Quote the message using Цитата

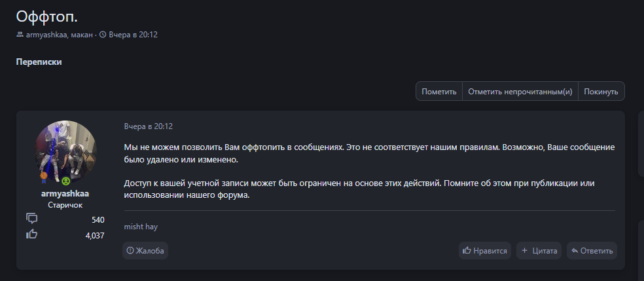[539, 250]
